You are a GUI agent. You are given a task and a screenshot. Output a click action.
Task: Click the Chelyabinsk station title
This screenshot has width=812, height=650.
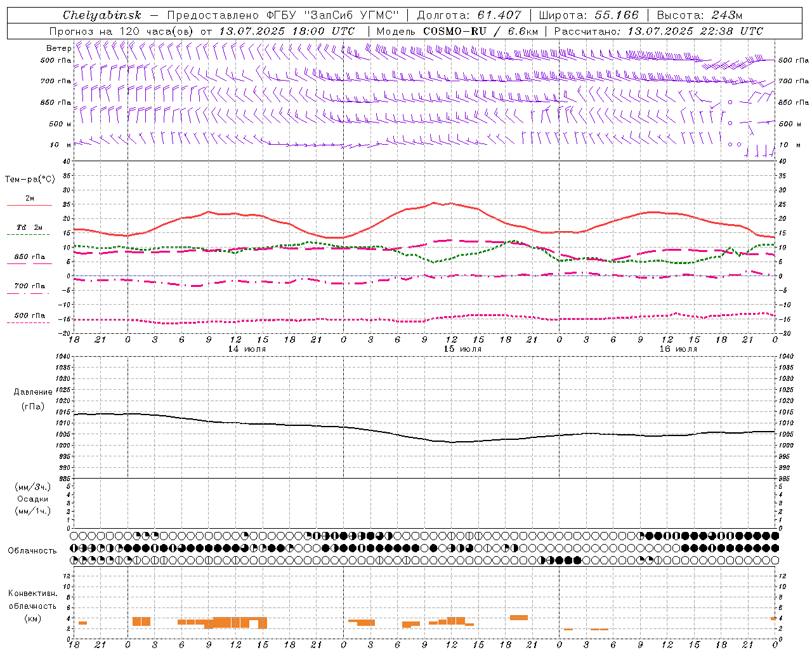click(x=102, y=15)
